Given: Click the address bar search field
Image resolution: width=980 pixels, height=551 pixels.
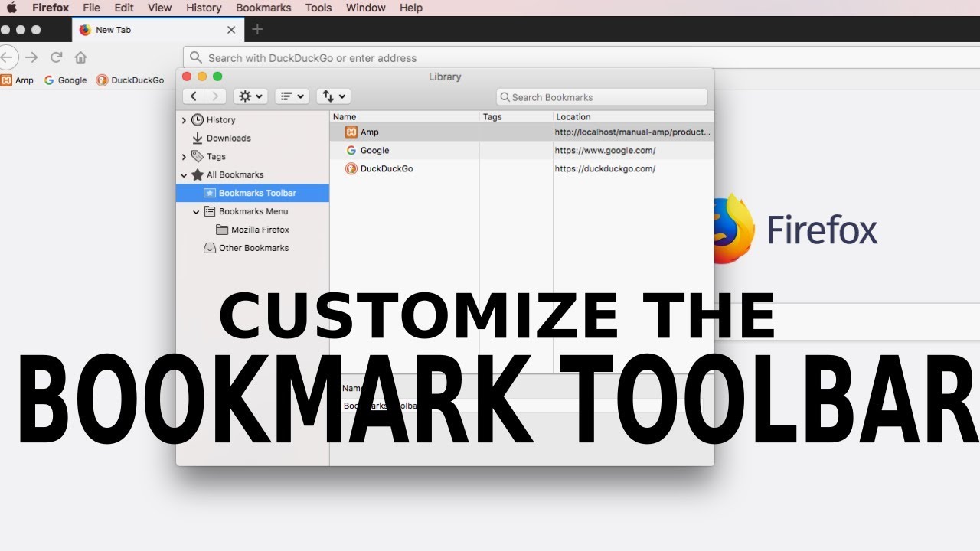Looking at the screenshot, I should 582,57.
